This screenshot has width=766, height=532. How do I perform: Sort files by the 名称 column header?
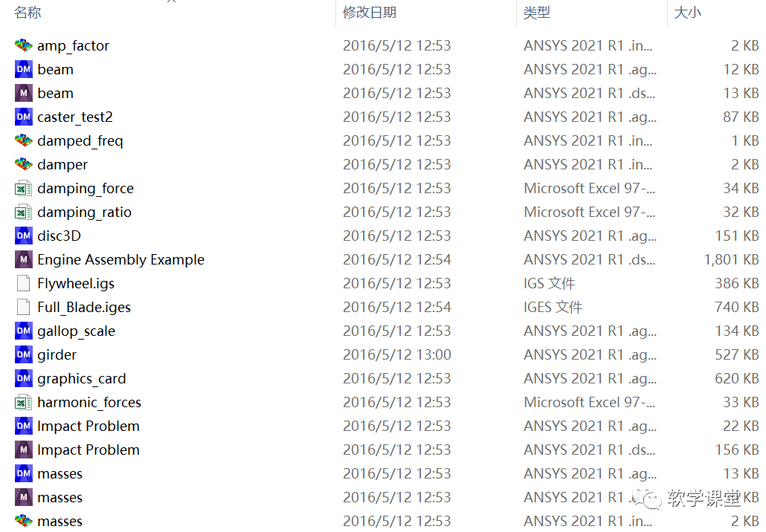point(28,13)
